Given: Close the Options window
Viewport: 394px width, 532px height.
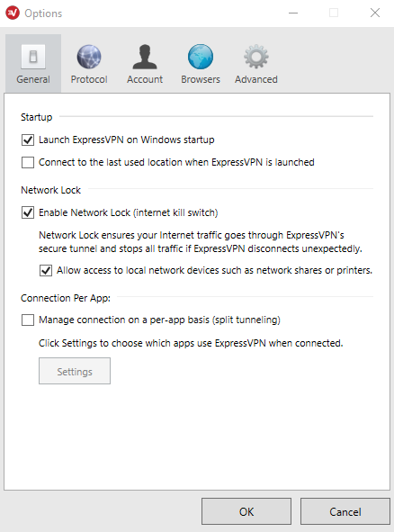Looking at the screenshot, I should 375,13.
